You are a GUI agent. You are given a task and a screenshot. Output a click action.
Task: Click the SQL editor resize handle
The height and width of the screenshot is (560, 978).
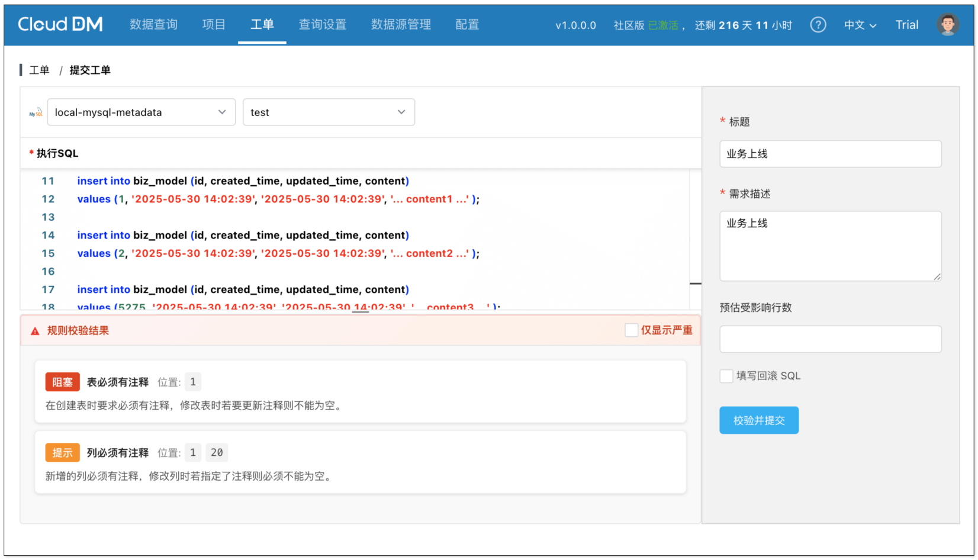pos(360,311)
